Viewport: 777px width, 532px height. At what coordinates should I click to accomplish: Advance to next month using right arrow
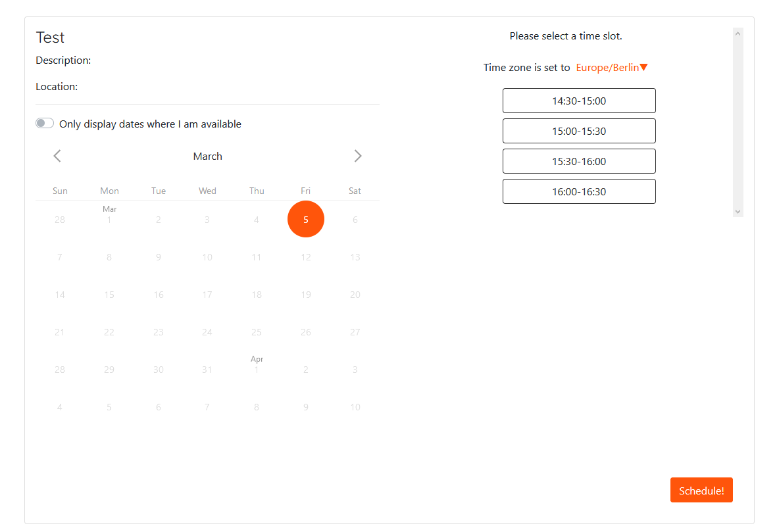358,156
